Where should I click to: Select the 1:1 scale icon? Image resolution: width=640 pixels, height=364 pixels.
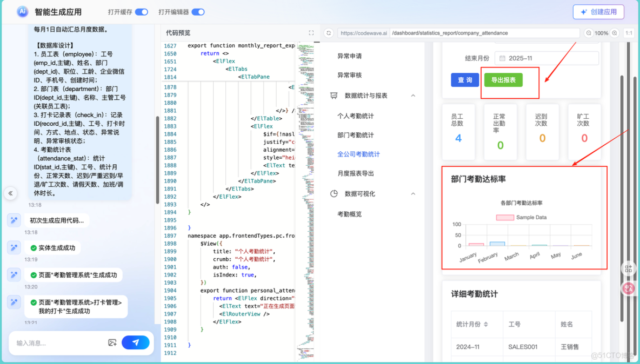pyautogui.click(x=629, y=33)
